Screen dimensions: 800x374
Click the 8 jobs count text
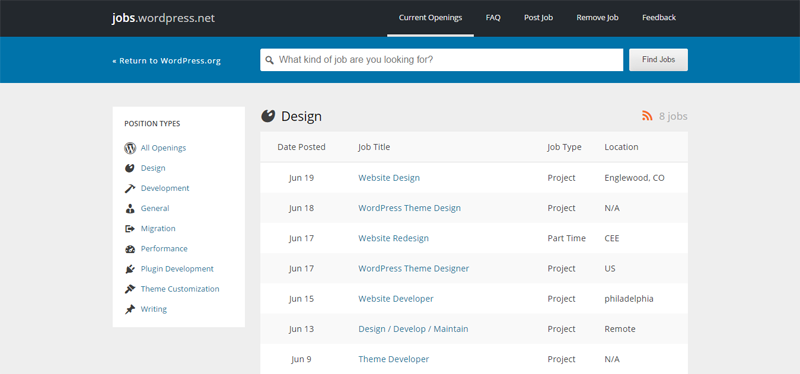pos(673,116)
